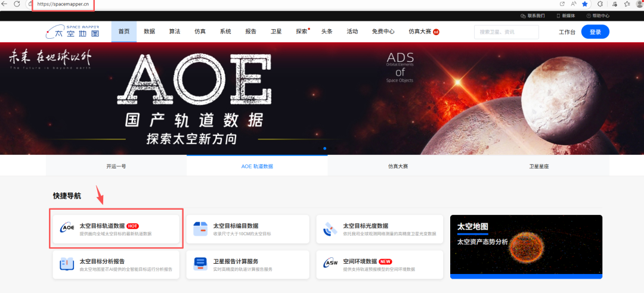Click the AOE orbit data icon
Image resolution: width=644 pixels, height=293 pixels.
coord(68,227)
